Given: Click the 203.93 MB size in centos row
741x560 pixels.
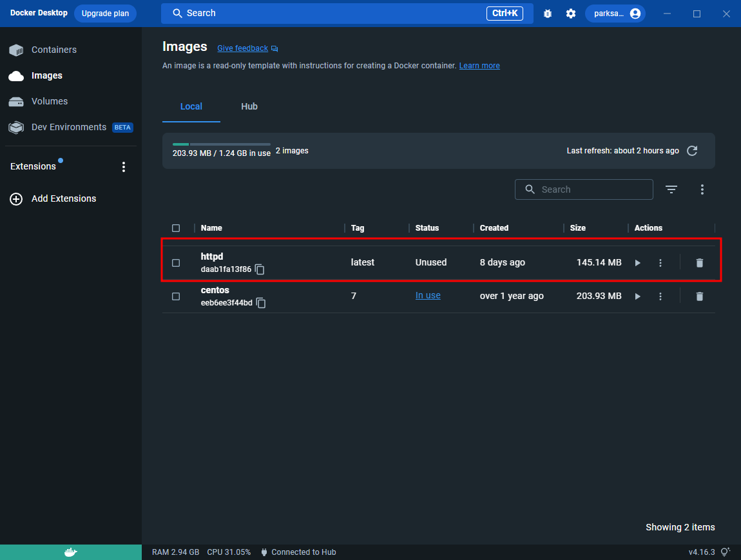Looking at the screenshot, I should (599, 296).
